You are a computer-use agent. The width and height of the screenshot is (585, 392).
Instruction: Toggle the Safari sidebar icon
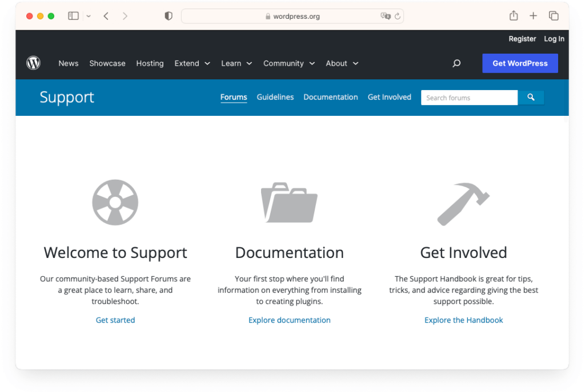point(73,16)
